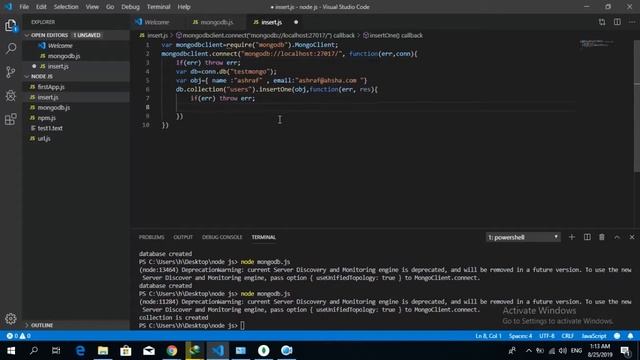Screen dimensions: 640x360
Task: Collapse the Open Editors section
Action: tap(76, 35)
